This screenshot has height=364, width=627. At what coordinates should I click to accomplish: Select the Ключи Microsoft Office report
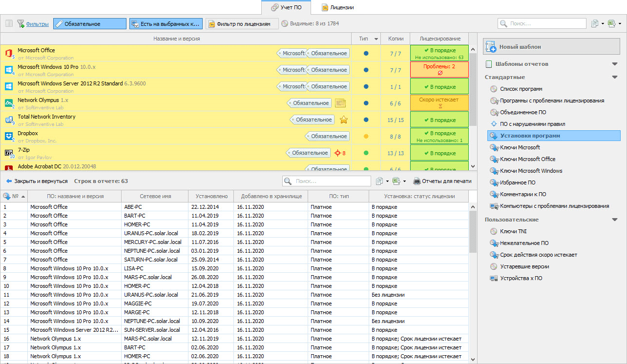click(522, 159)
